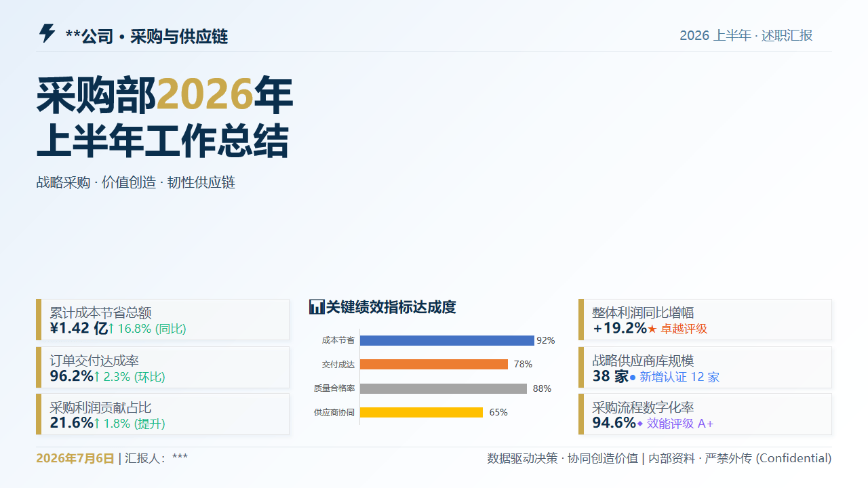Click the subtitle 战略采购 · 价值创造 · 韧性供应链

click(136, 182)
